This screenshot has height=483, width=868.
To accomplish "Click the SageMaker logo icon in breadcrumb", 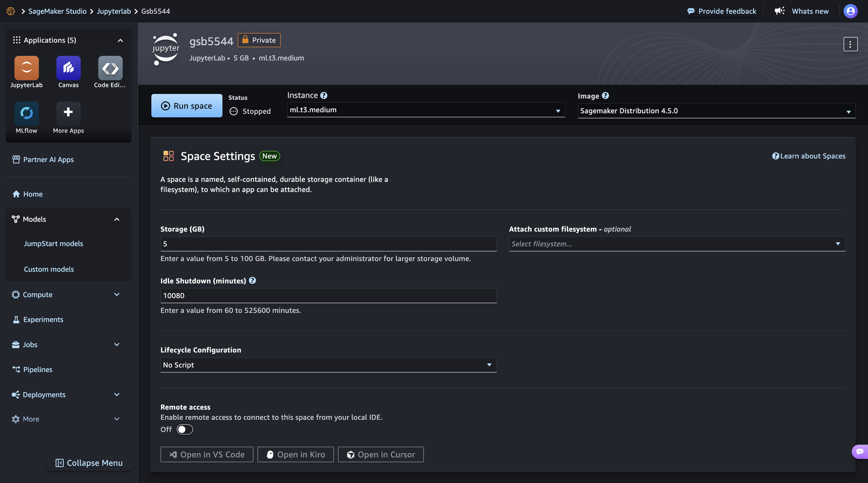I will [11, 11].
